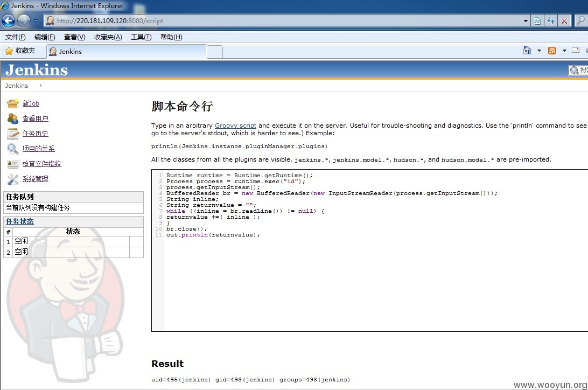588x390 pixels.
Task: Open the recent pages dropdown arrow
Action: pyautogui.click(x=36, y=21)
